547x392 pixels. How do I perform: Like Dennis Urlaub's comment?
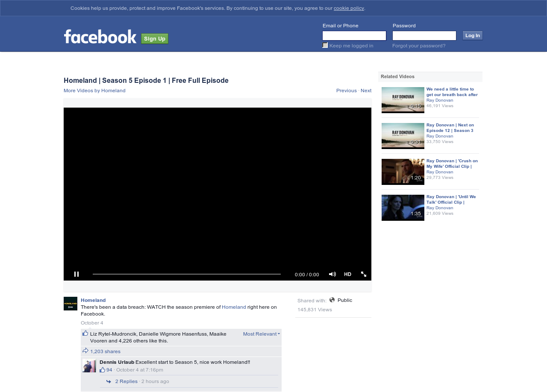pyautogui.click(x=103, y=370)
